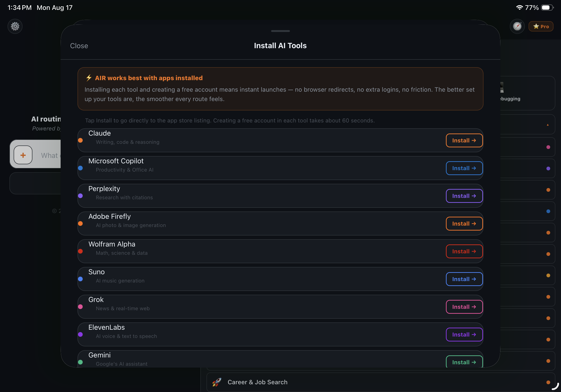Select the Microsoft Copilot row title
561x392 pixels.
(x=116, y=161)
